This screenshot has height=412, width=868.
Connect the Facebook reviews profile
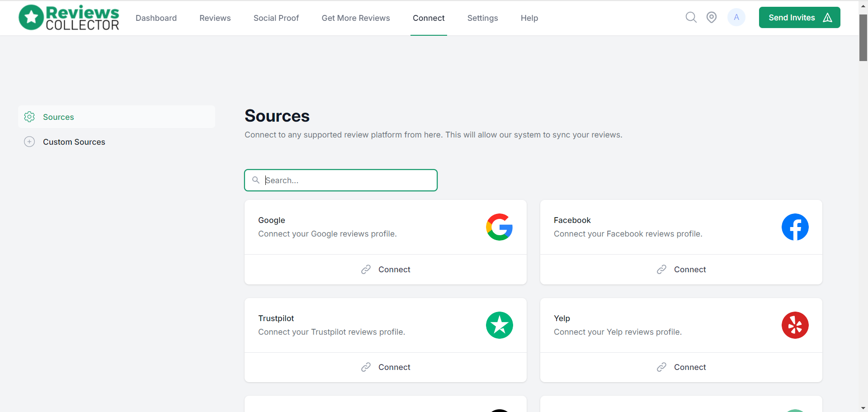(x=681, y=270)
